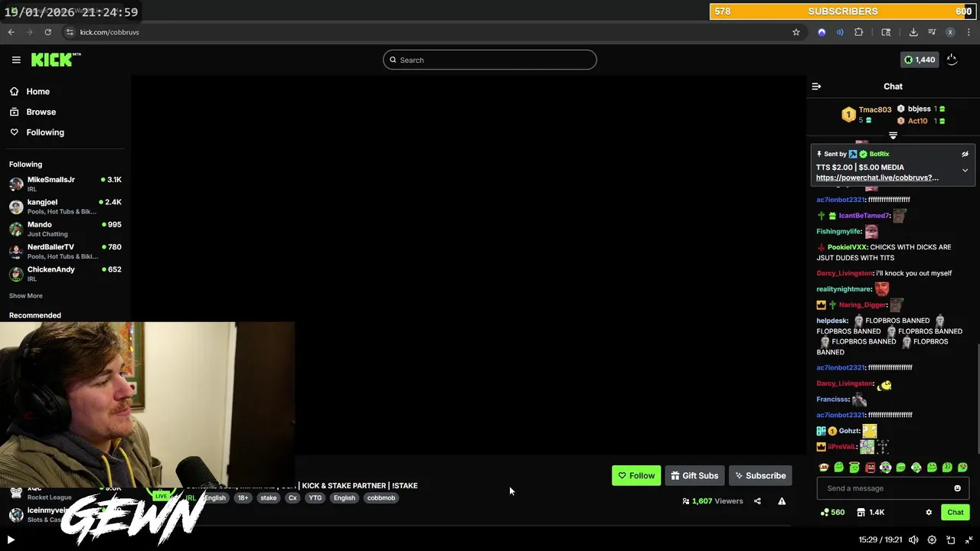This screenshot has height=551, width=980.
Task: Open the browser downloads icon
Action: pos(913,32)
